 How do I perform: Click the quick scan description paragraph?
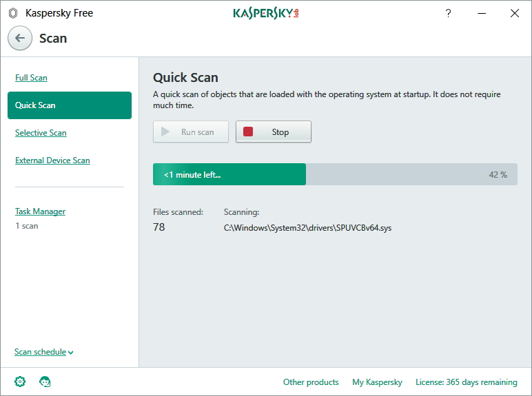327,100
